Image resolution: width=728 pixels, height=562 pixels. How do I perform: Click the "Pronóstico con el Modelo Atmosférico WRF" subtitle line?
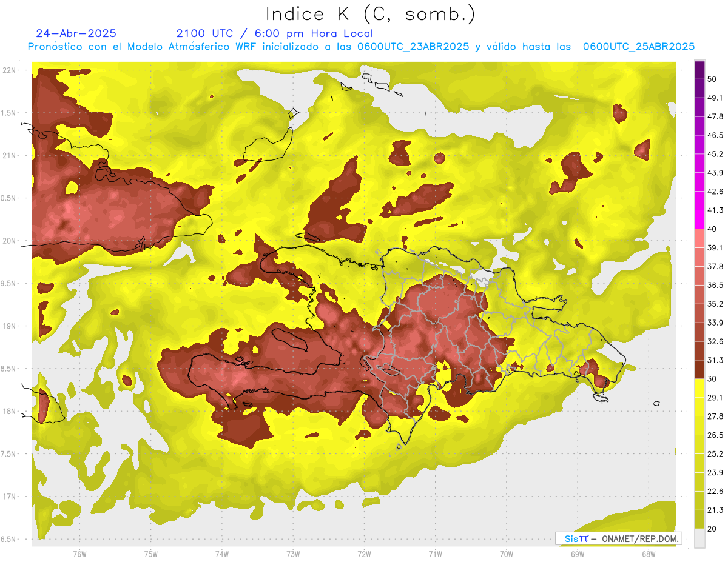(x=361, y=47)
